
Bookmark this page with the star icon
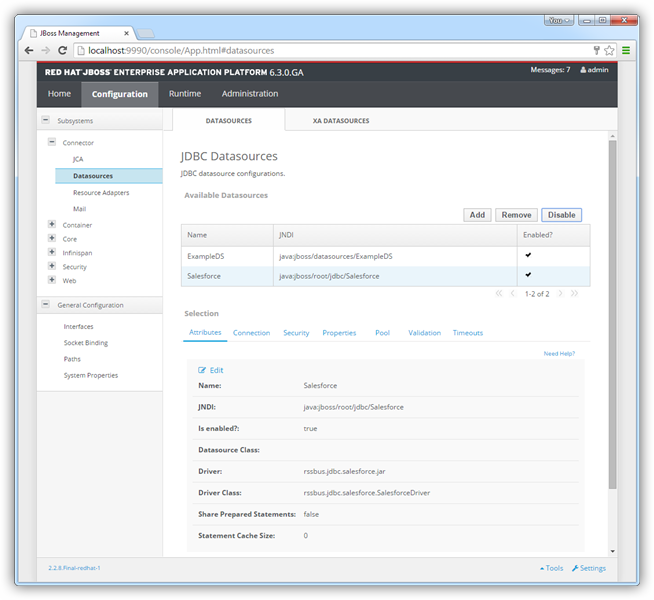point(609,50)
